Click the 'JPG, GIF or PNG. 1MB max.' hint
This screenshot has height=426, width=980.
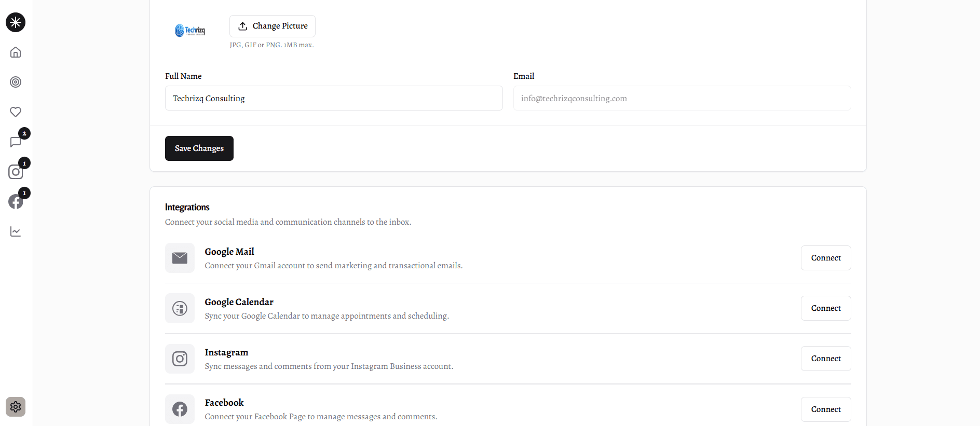click(x=271, y=45)
